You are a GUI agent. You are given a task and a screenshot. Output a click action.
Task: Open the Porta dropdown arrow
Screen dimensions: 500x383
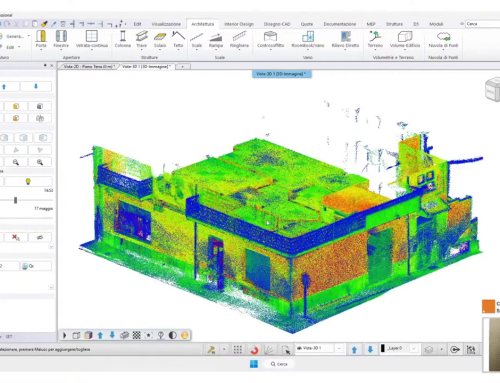coord(41,50)
